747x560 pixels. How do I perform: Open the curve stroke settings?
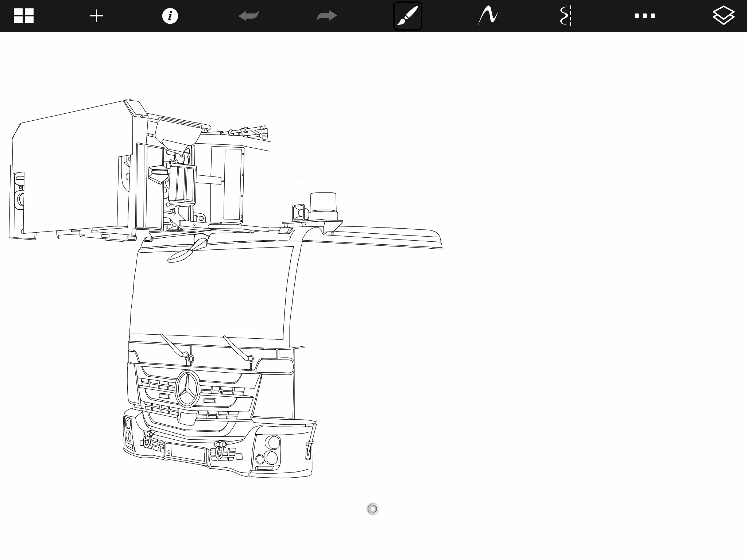point(488,16)
